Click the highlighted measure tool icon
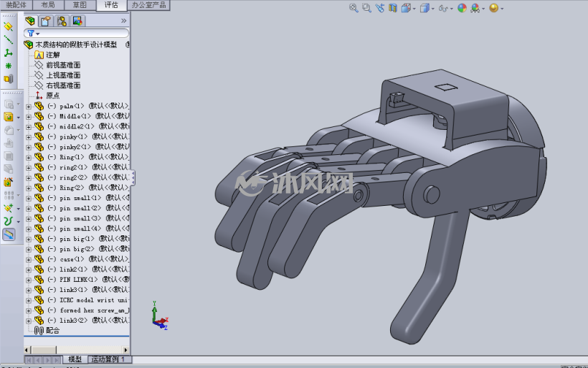The width and height of the screenshot is (588, 368). click(x=9, y=235)
